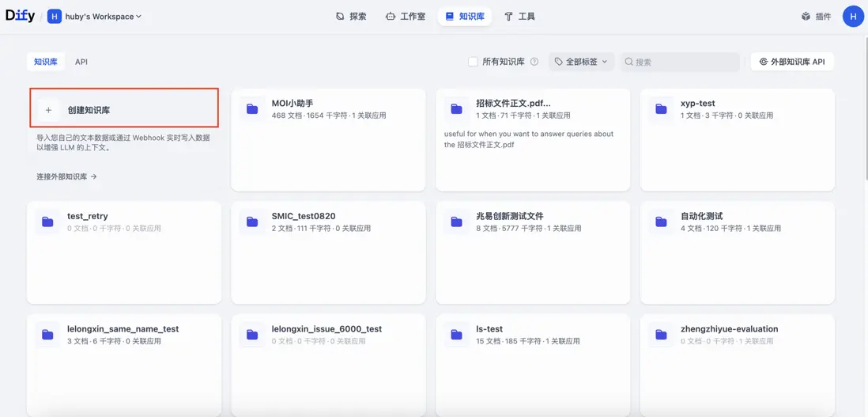
Task: Click the folder icon of MOI小助手
Action: pyautogui.click(x=252, y=109)
